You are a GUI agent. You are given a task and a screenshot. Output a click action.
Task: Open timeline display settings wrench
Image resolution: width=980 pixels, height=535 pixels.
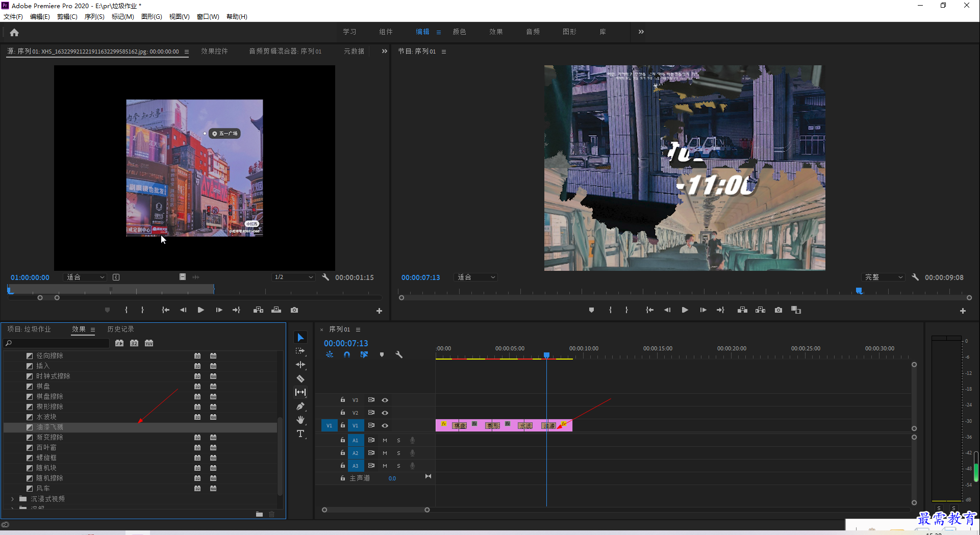(399, 354)
